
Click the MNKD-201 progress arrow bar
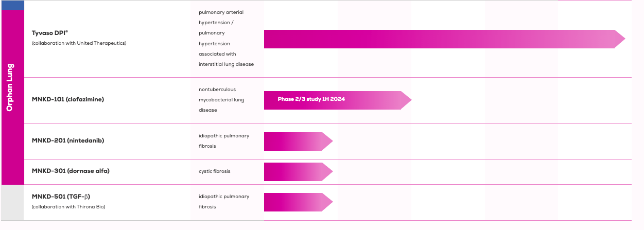pos(299,141)
